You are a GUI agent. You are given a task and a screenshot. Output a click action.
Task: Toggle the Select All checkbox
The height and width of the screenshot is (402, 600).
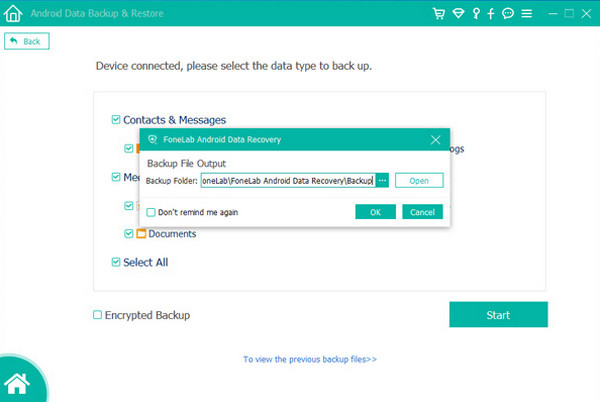pos(116,262)
